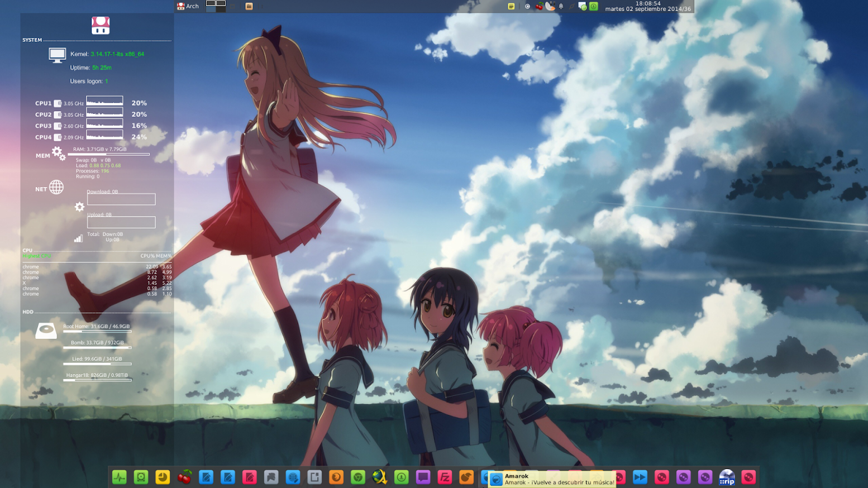Open the Arch applications menu
The image size is (868, 488).
pos(188,6)
